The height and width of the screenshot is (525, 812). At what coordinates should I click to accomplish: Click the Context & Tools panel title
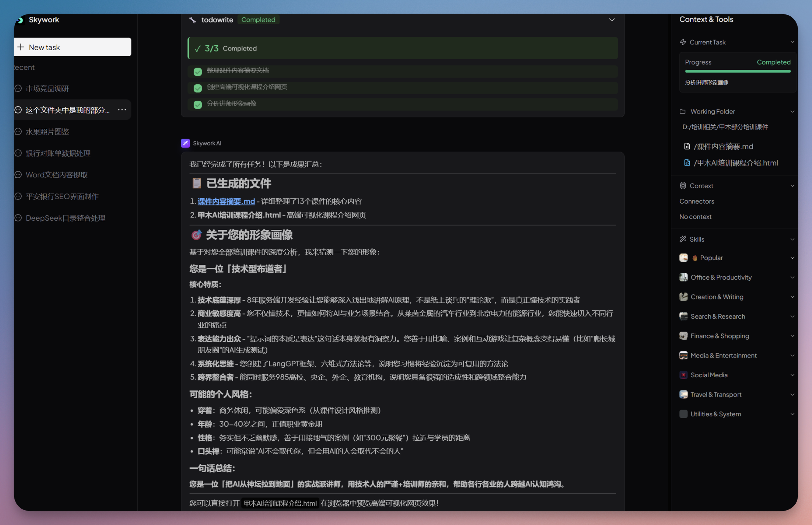coord(706,19)
